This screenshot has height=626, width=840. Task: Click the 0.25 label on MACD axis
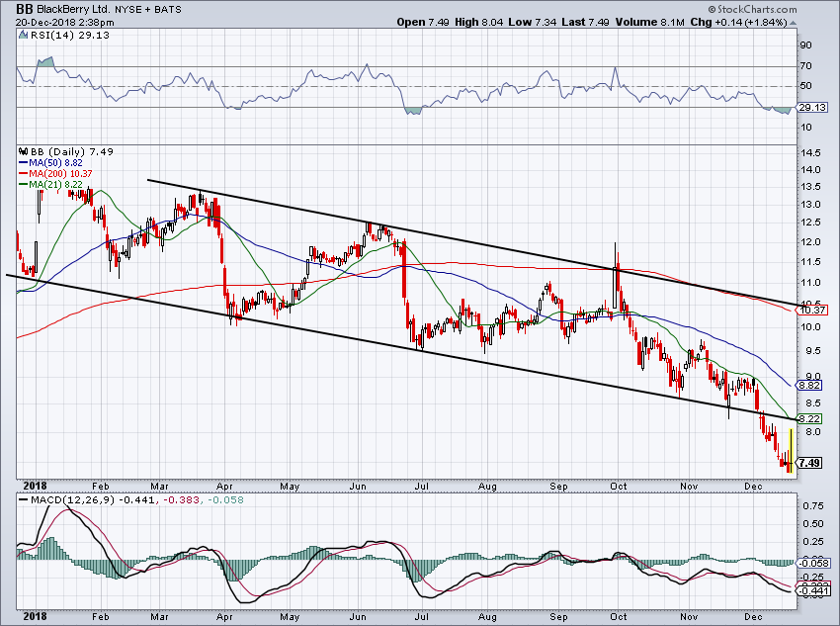pos(813,542)
